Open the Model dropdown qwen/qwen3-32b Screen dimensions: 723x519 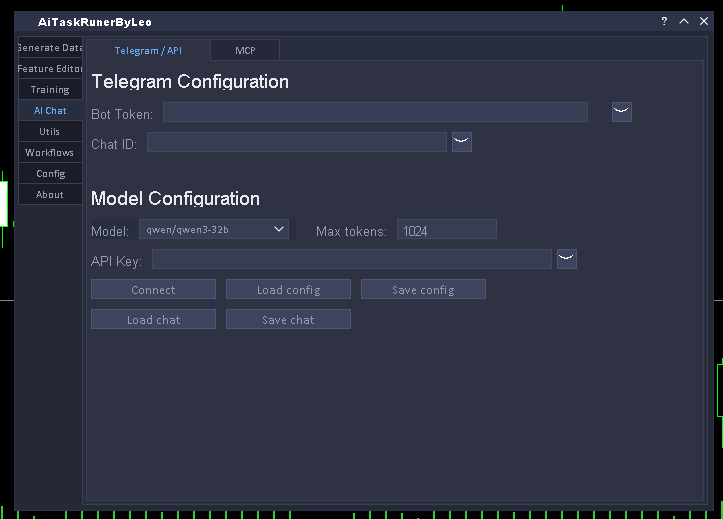click(214, 230)
